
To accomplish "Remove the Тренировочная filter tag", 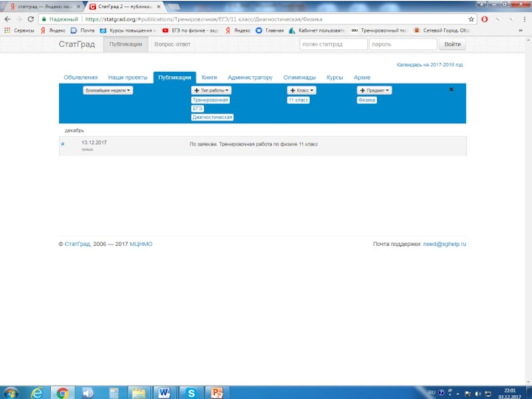I will point(210,100).
